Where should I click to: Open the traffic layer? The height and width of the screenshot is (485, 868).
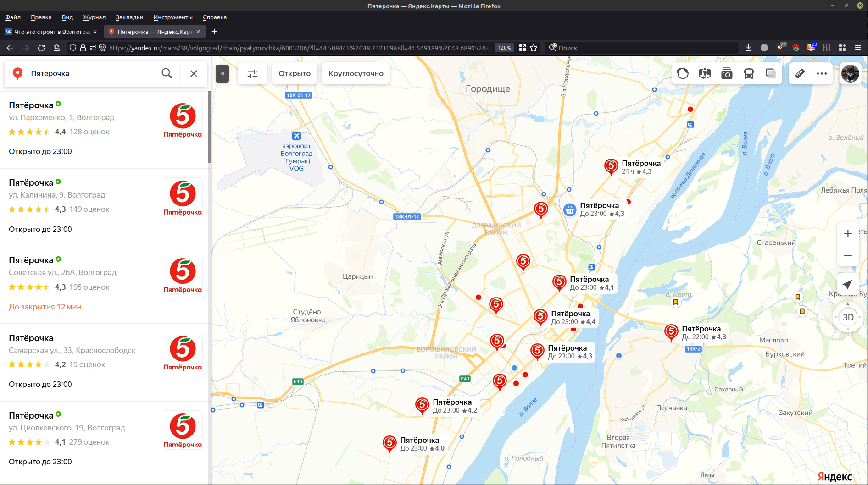click(x=683, y=73)
